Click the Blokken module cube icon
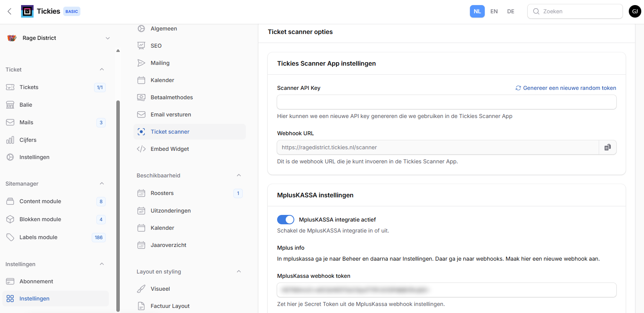The width and height of the screenshot is (644, 313). 10,219
